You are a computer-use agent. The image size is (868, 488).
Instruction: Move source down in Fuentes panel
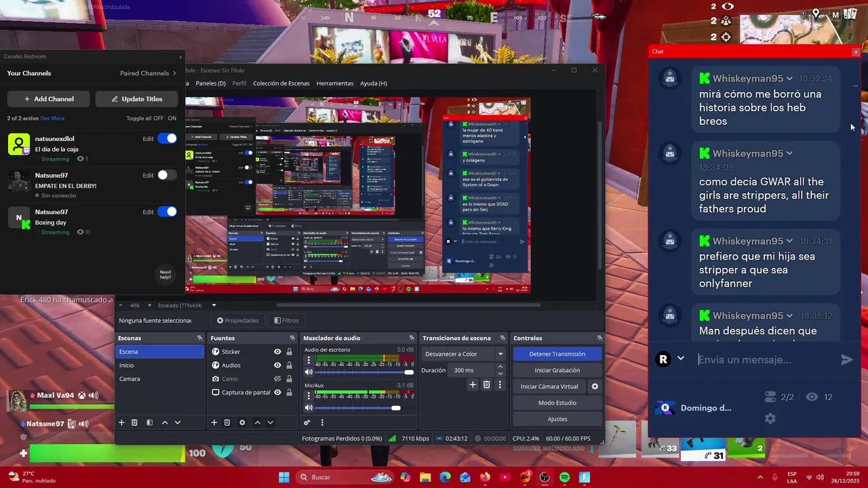[x=270, y=422]
